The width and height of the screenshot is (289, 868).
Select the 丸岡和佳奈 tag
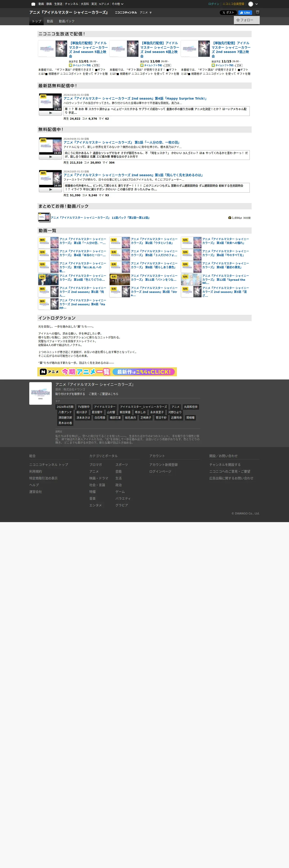(x=191, y=407)
